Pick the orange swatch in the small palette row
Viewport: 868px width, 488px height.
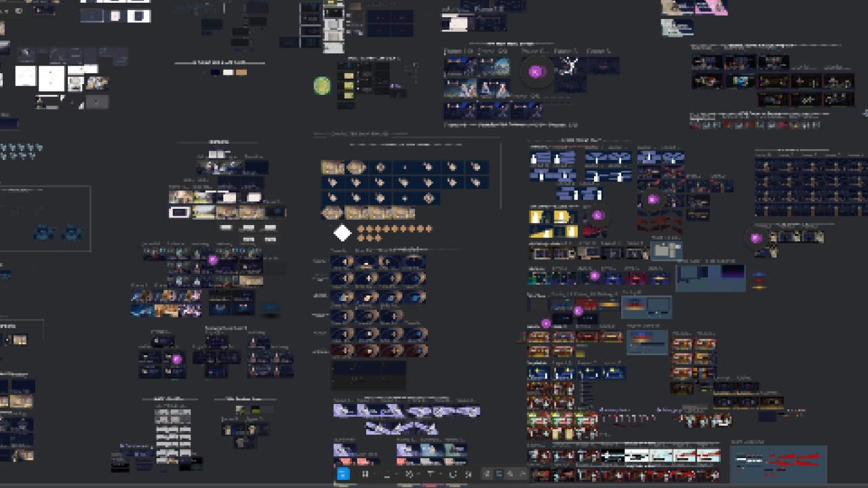241,73
